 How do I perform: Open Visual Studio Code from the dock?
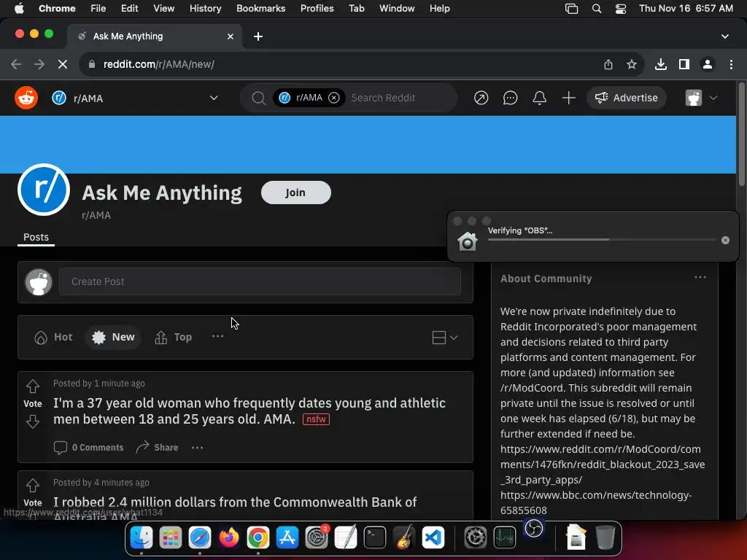[433, 538]
